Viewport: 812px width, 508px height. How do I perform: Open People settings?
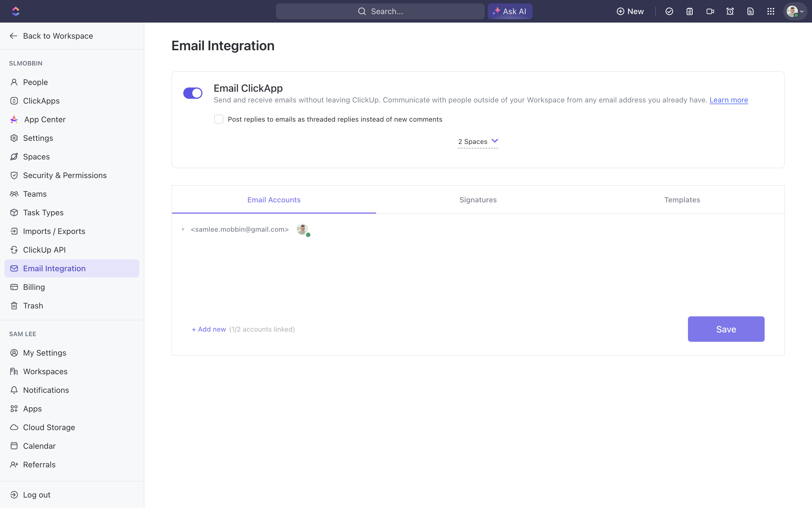(x=72, y=82)
